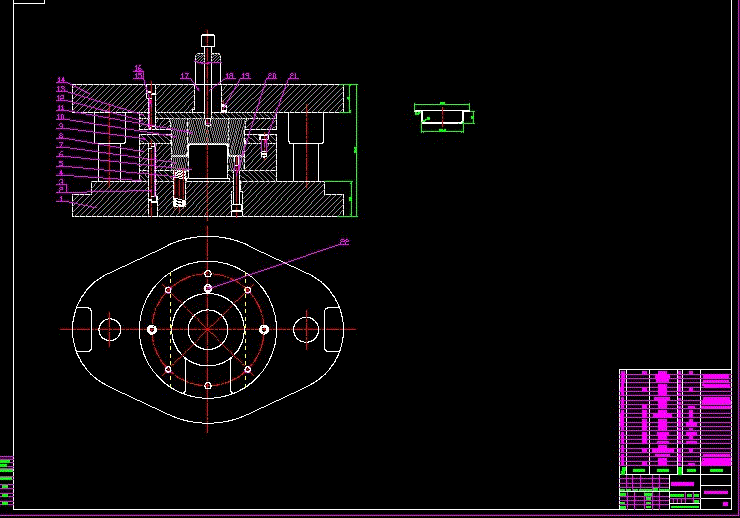Select part callout number 9

(61, 126)
